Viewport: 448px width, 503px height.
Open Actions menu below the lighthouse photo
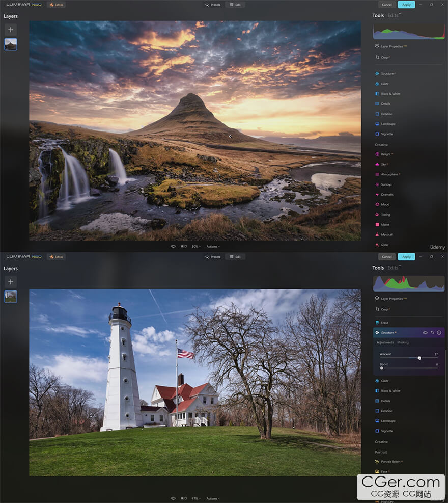coord(213,498)
